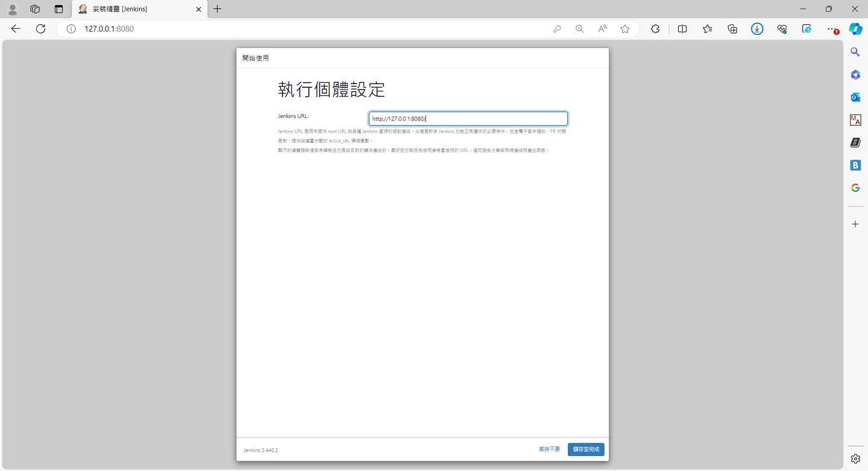Open Microsoft 365 sidebar app
The width and height of the screenshot is (868, 471).
(x=855, y=75)
